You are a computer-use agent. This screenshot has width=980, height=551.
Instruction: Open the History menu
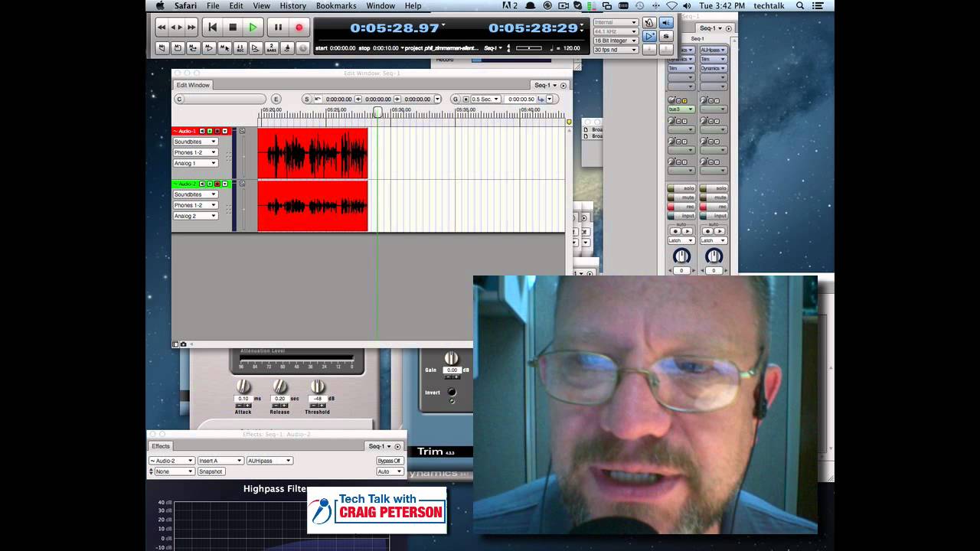(292, 5)
